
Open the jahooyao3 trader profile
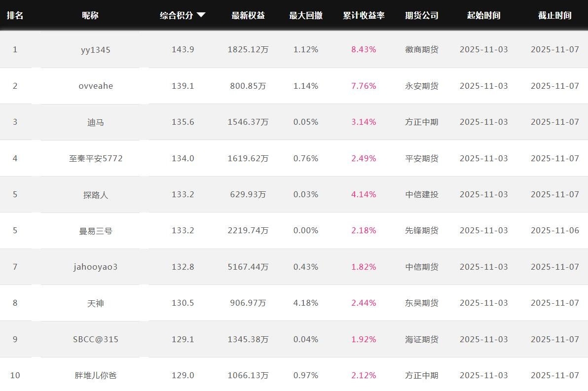[96, 267]
